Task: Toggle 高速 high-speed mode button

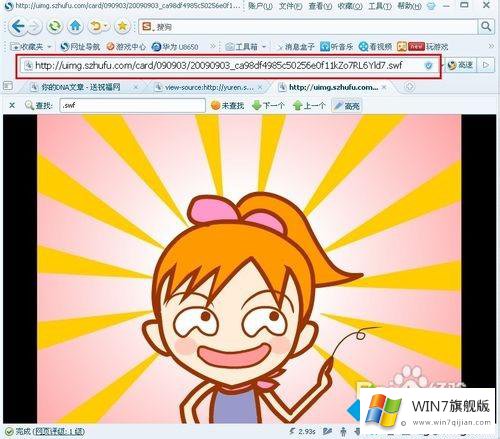Action: tap(460, 65)
